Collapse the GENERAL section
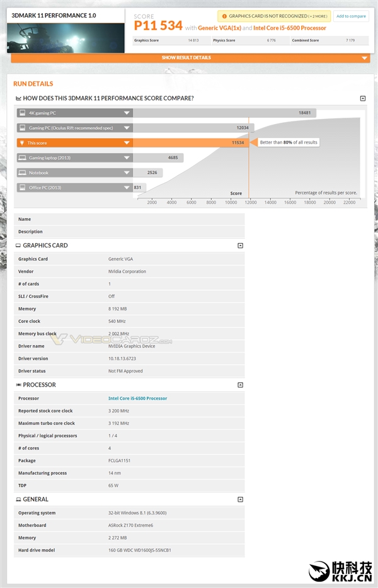The image size is (378, 588). click(x=241, y=499)
